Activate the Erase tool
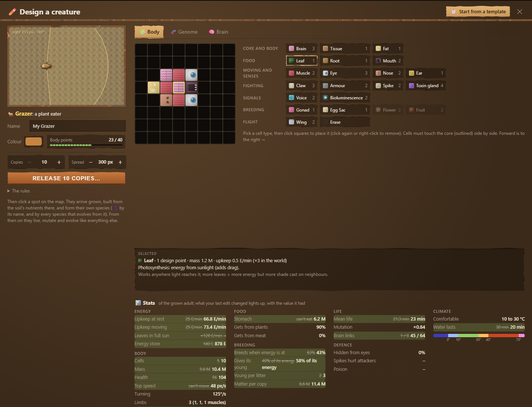The image size is (532, 407). click(x=345, y=122)
